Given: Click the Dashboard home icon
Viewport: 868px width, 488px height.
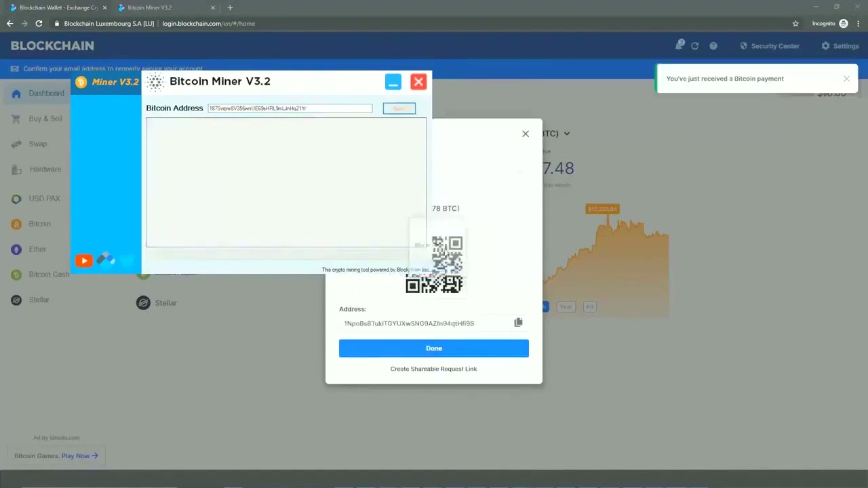Looking at the screenshot, I should coord(16,94).
